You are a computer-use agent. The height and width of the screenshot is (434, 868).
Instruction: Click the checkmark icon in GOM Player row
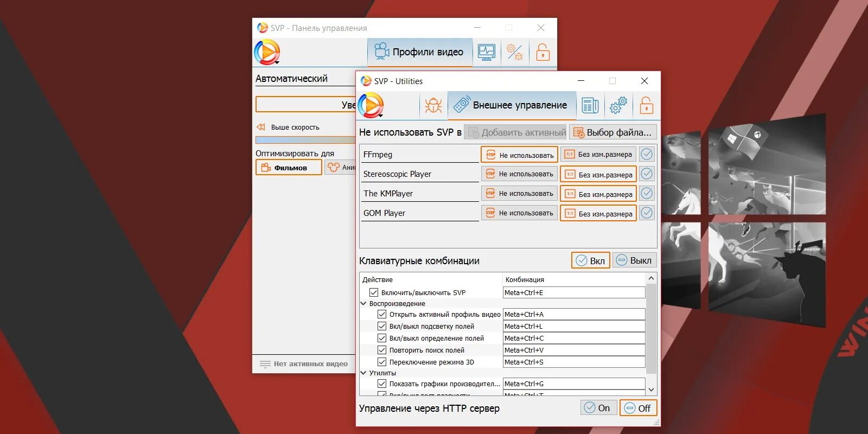tap(647, 213)
